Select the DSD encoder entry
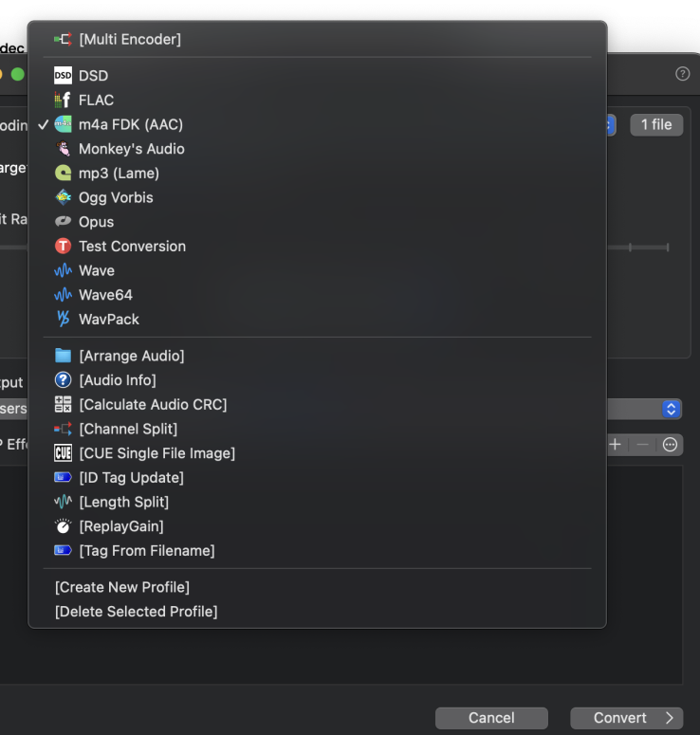The width and height of the screenshot is (700, 735). click(317, 76)
